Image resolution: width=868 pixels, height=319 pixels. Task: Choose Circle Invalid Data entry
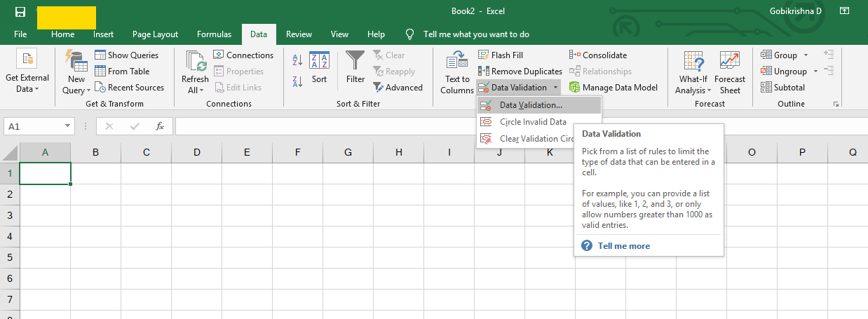point(538,122)
